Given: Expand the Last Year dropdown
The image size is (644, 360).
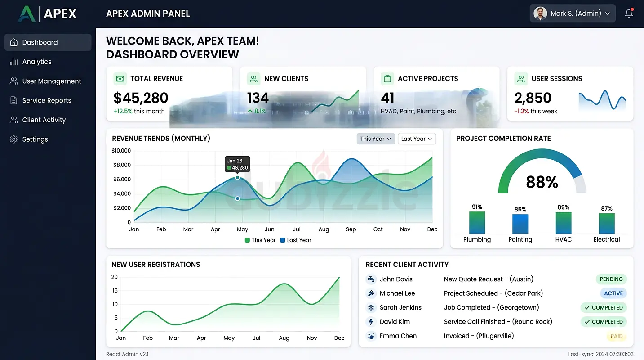Looking at the screenshot, I should pyautogui.click(x=417, y=139).
